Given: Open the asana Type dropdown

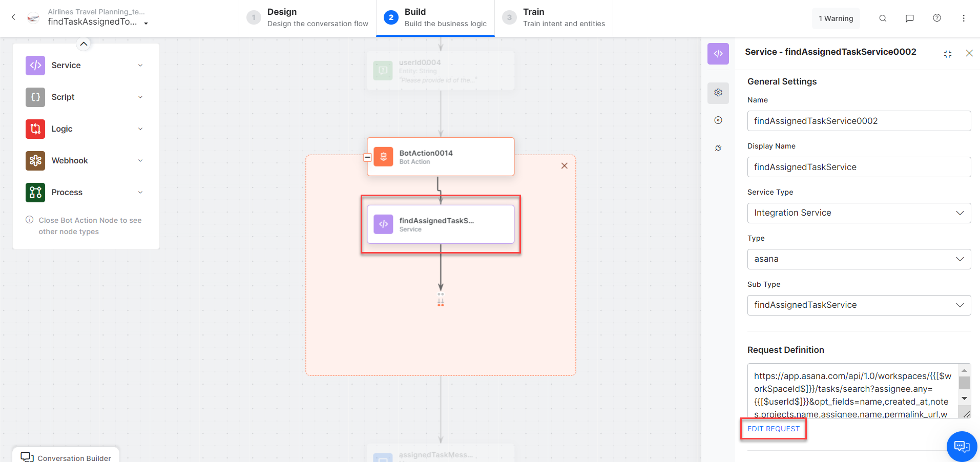Looking at the screenshot, I should (x=859, y=259).
